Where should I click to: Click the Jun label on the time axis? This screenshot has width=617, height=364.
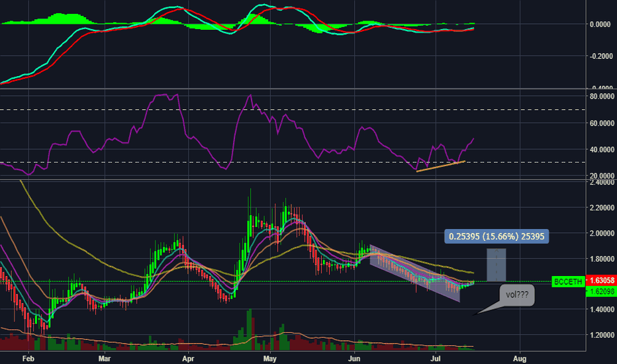(x=355, y=359)
